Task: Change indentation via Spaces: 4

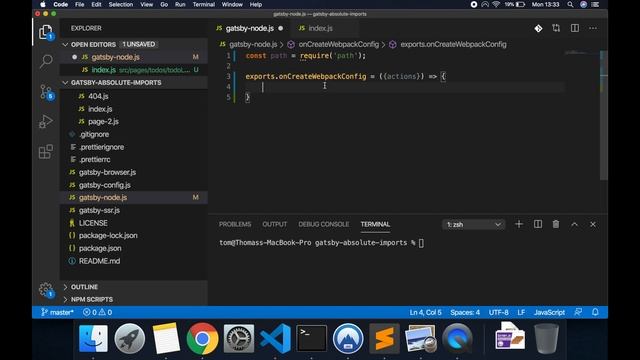Action: (465, 312)
